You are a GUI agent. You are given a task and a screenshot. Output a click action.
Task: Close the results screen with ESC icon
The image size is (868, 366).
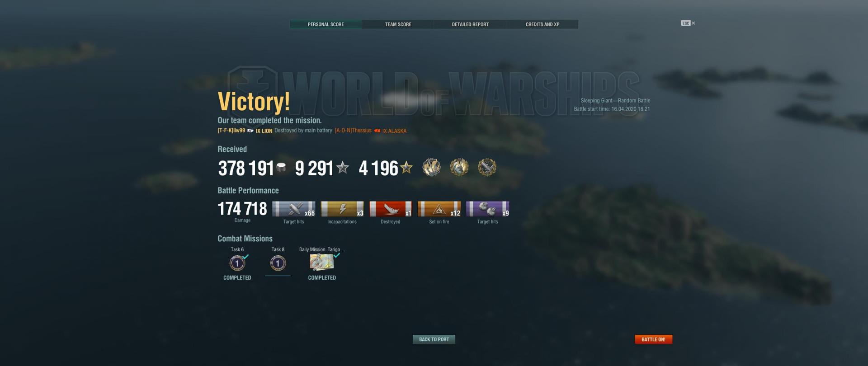click(688, 23)
